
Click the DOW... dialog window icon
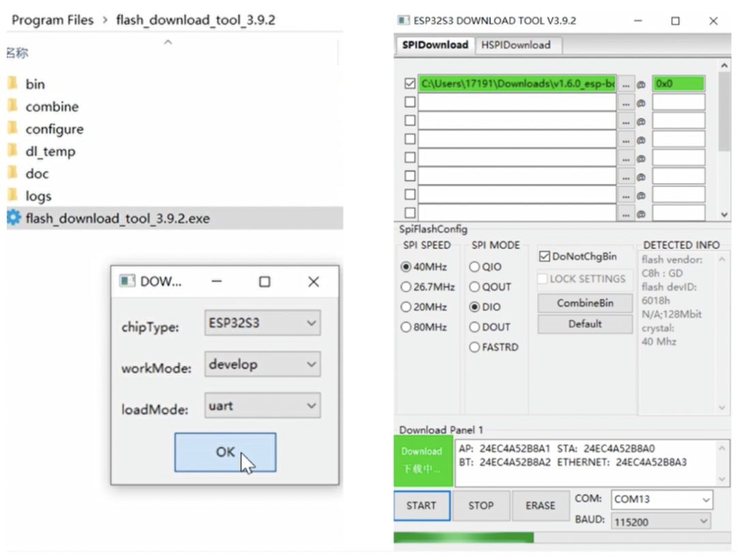point(127,281)
